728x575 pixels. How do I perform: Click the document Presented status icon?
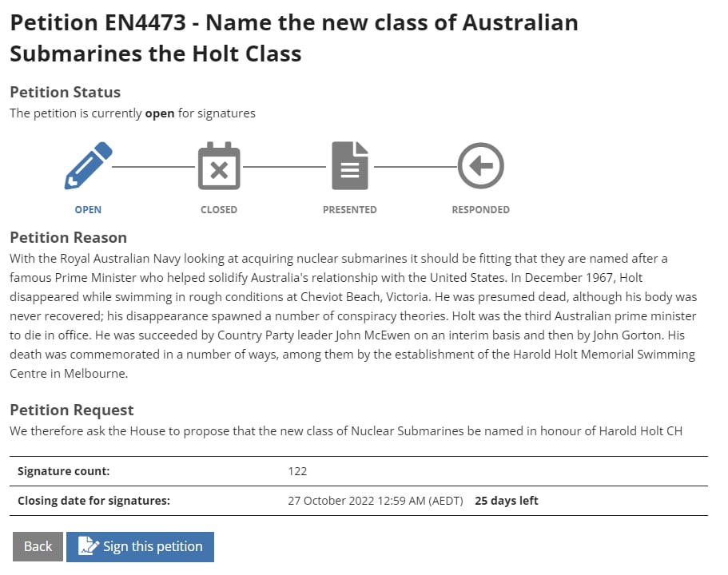click(x=349, y=165)
